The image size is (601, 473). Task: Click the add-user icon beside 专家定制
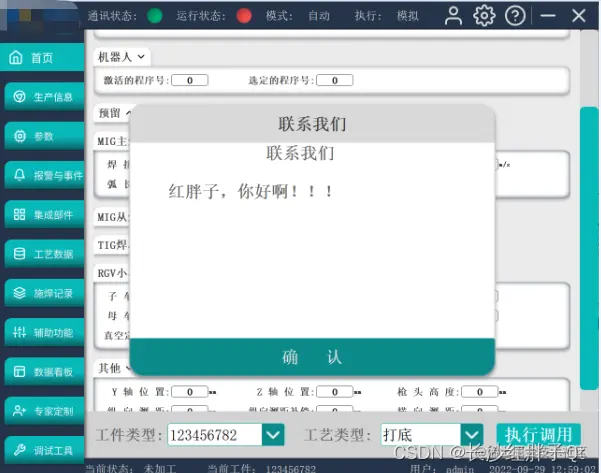(x=19, y=411)
